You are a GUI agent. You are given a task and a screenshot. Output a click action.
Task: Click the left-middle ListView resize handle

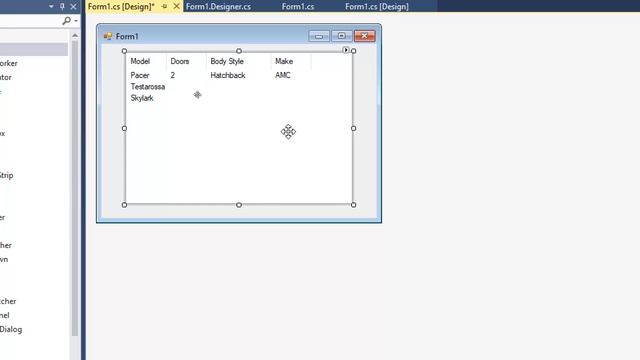(x=124, y=128)
